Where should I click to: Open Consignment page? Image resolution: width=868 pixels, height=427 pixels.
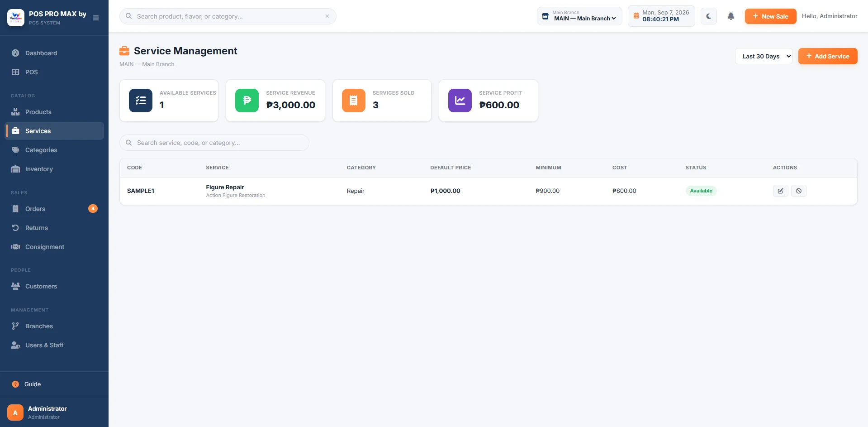click(x=54, y=247)
